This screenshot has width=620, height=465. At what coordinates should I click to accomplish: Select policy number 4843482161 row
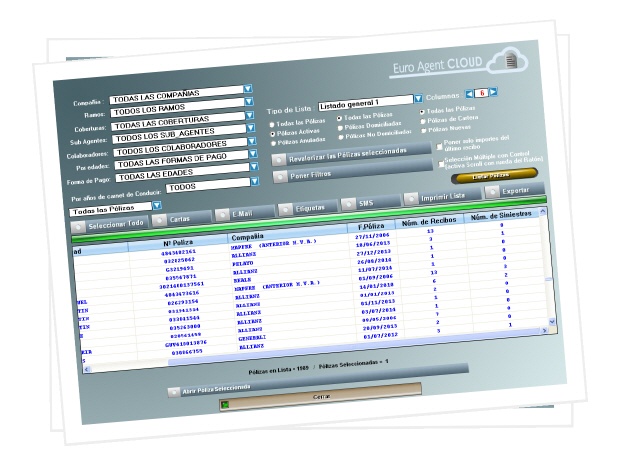pos(179,252)
